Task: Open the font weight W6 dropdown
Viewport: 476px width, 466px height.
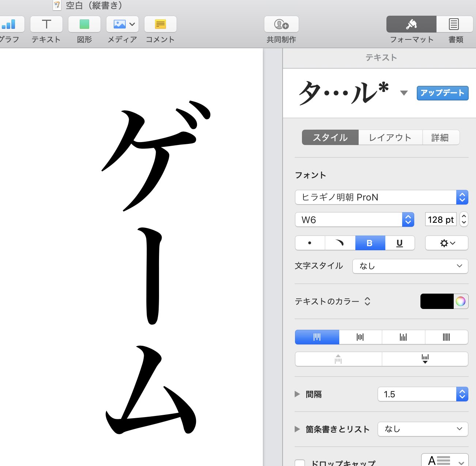Action: pos(355,219)
